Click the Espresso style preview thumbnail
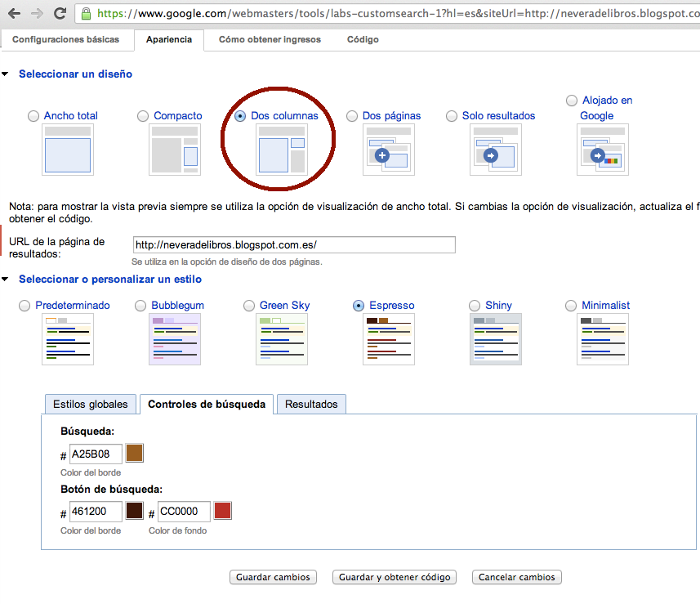700x604 pixels. pos(389,339)
